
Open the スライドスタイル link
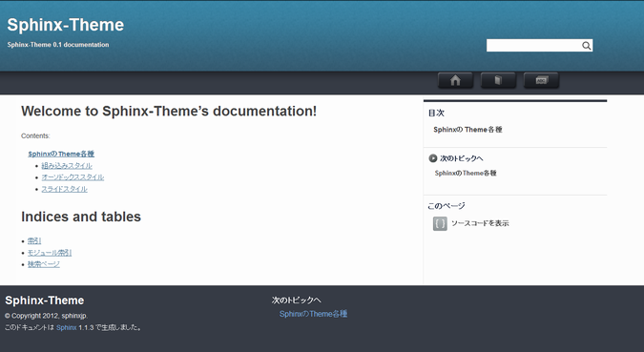pos(65,189)
